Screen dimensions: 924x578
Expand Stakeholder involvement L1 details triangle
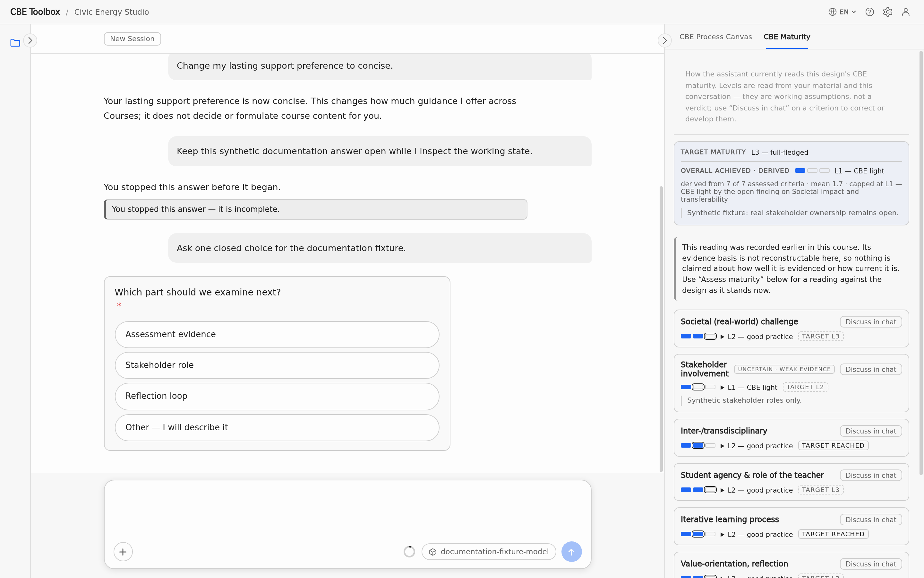[722, 388]
